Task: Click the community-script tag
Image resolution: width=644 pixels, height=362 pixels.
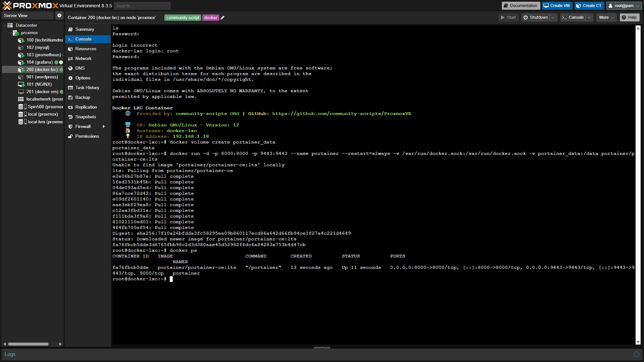Action: coord(183,18)
